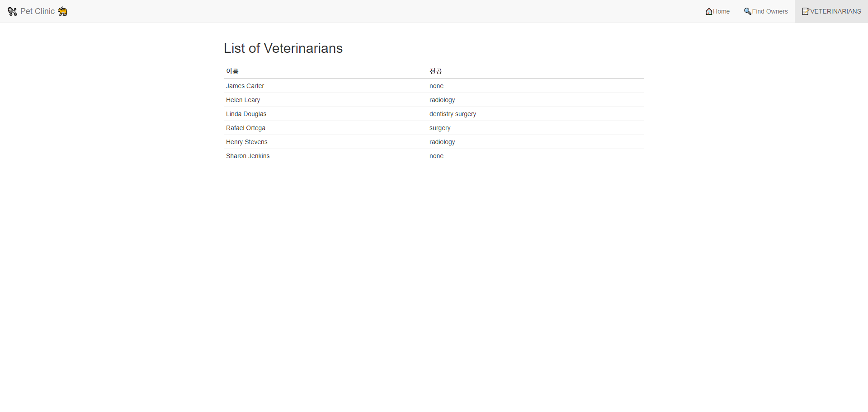The width and height of the screenshot is (868, 412).
Task: Select Linda Douglas in the veterinarians list
Action: pyautogui.click(x=246, y=114)
